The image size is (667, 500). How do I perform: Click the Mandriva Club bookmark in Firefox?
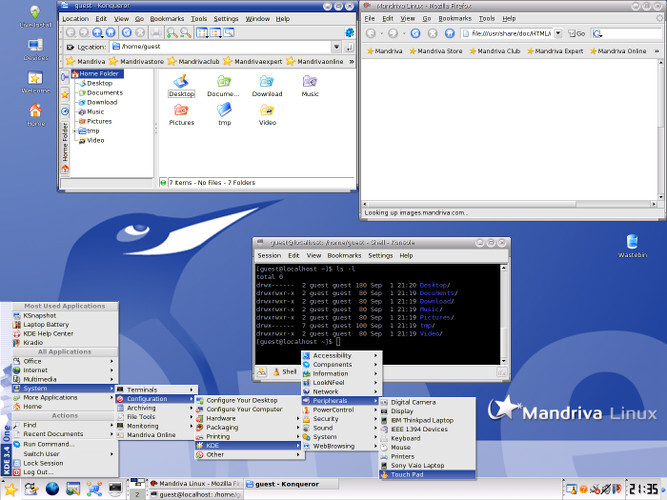[495, 51]
